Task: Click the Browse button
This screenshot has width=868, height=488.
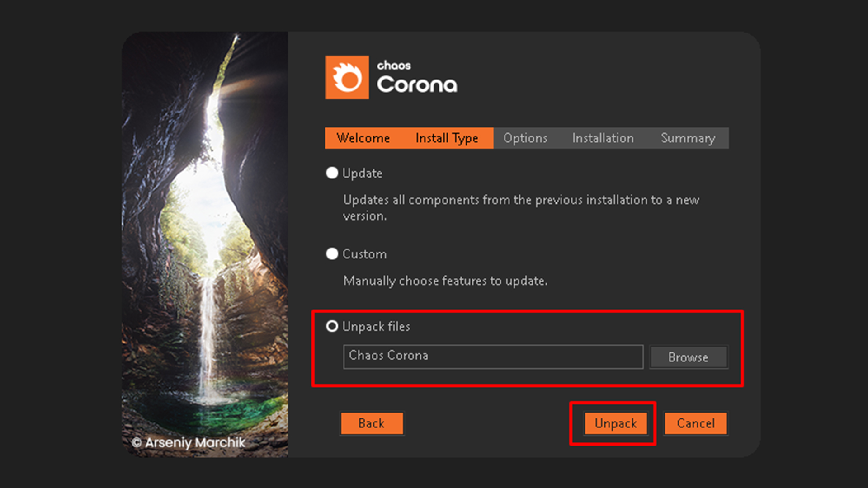Action: 689,357
